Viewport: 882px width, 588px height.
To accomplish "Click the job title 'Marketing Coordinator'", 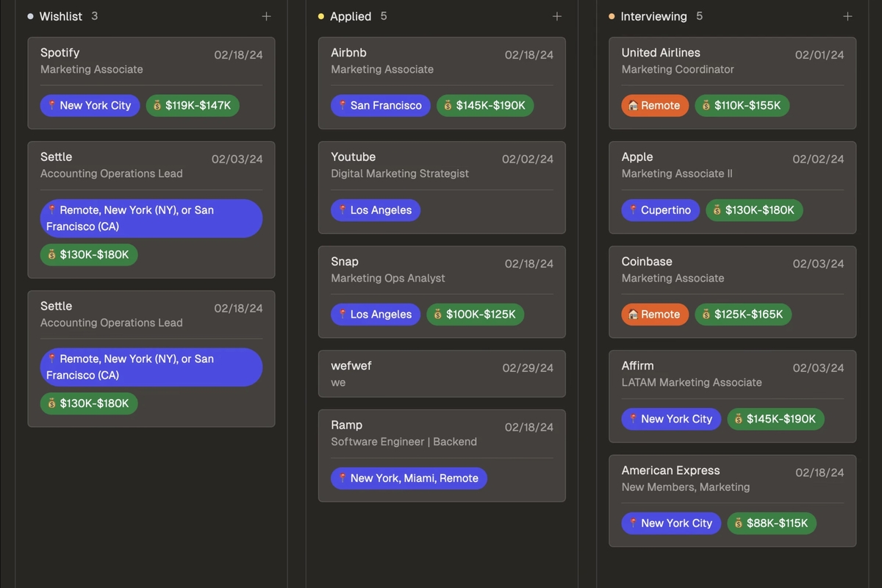I will [x=678, y=69].
